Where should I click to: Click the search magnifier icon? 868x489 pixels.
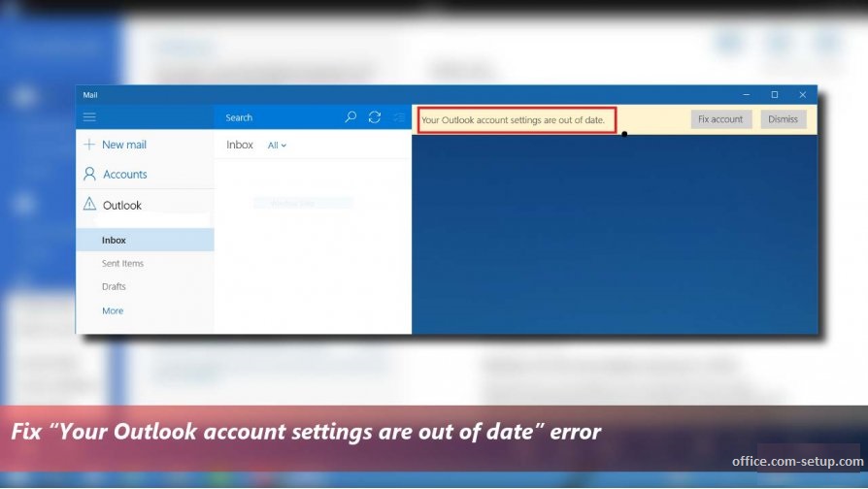tap(351, 117)
